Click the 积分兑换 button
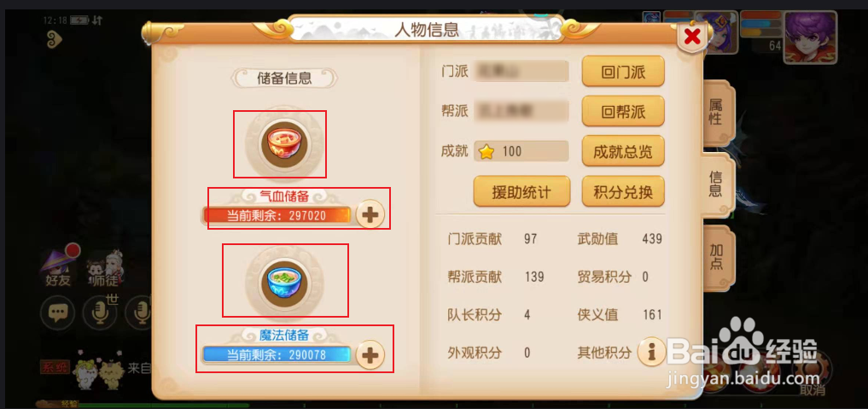The image size is (868, 409). [x=623, y=191]
